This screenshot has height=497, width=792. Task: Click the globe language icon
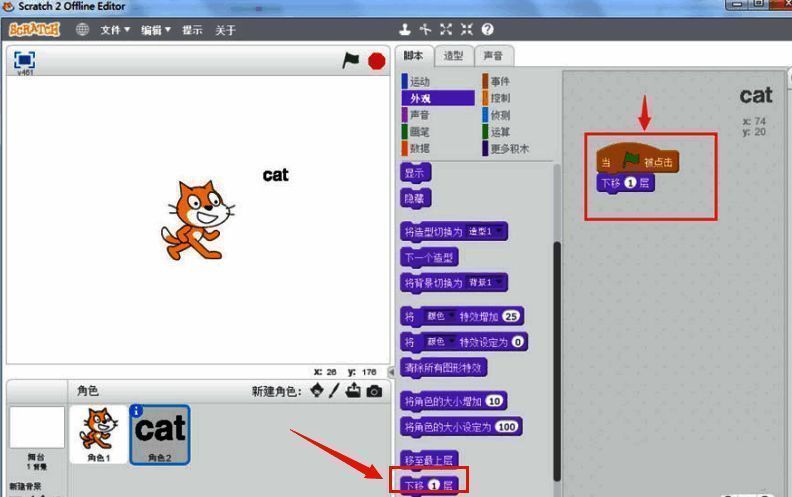coord(82,30)
